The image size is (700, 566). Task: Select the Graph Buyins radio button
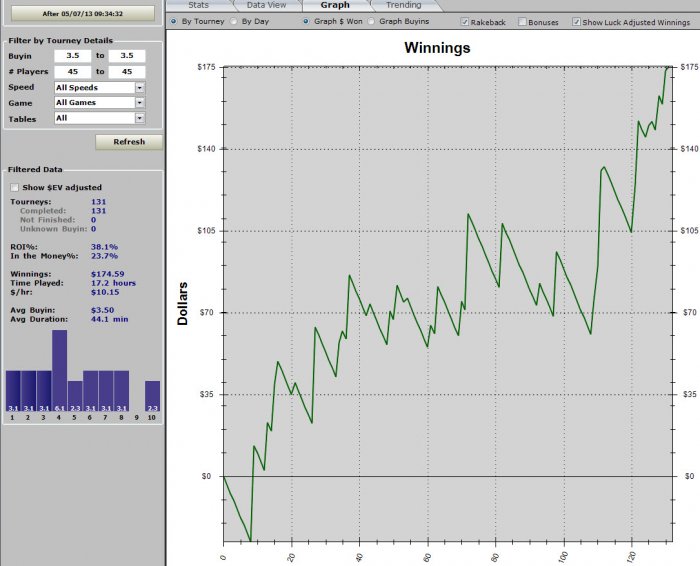point(371,21)
